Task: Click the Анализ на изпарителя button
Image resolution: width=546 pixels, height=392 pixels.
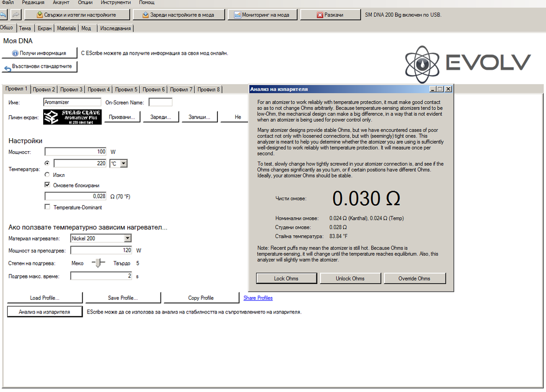Action: [x=45, y=312]
